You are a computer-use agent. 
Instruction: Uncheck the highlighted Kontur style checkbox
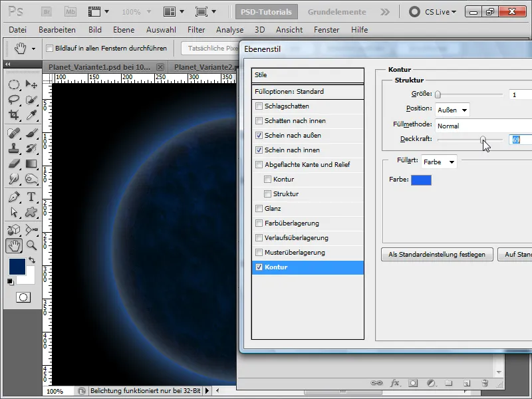[x=259, y=267]
